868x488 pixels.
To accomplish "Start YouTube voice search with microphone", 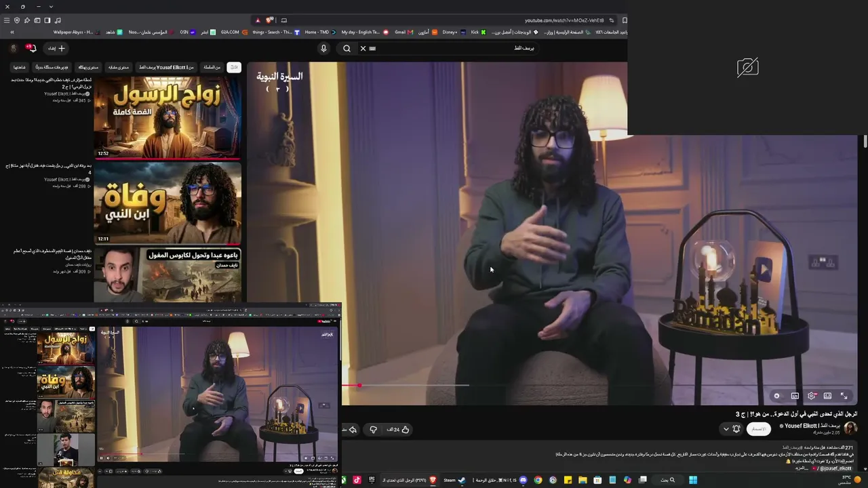I will (323, 48).
